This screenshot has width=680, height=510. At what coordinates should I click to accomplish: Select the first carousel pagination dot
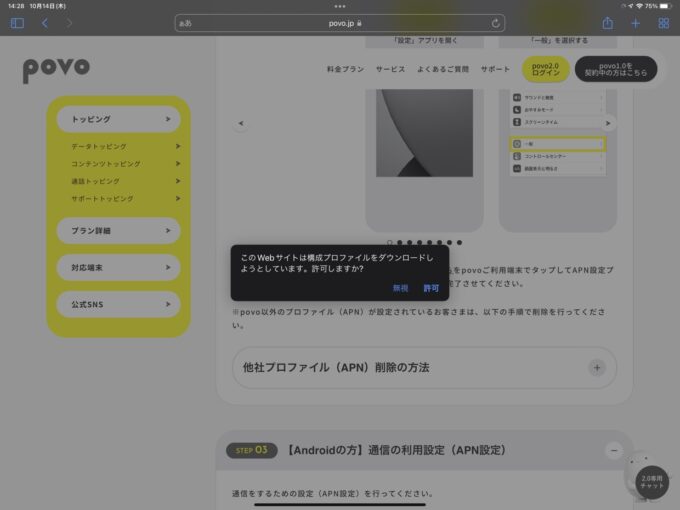pyautogui.click(x=389, y=242)
